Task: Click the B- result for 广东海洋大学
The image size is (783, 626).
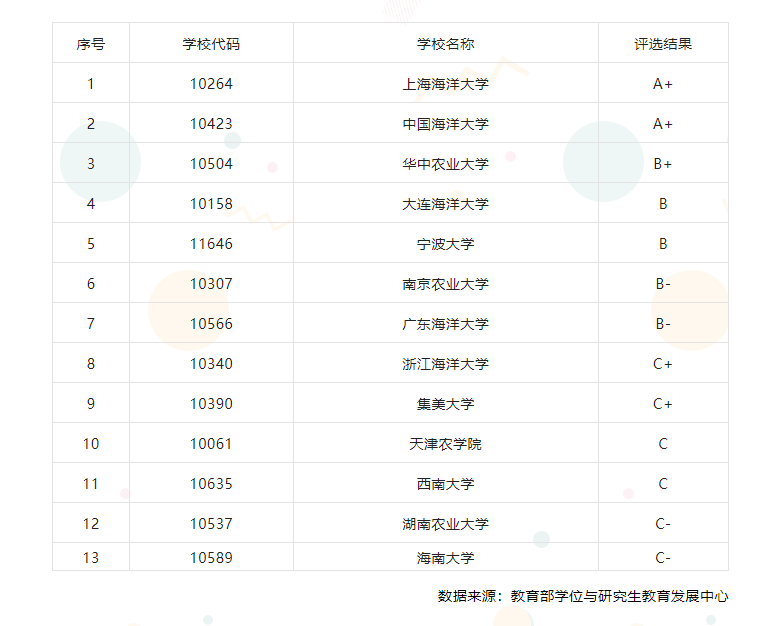Action: coord(663,323)
